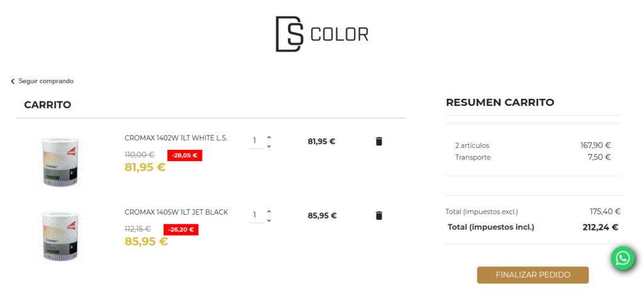Decrease quantity of CROMAX 1402W White
This screenshot has width=644, height=303.
point(269,146)
